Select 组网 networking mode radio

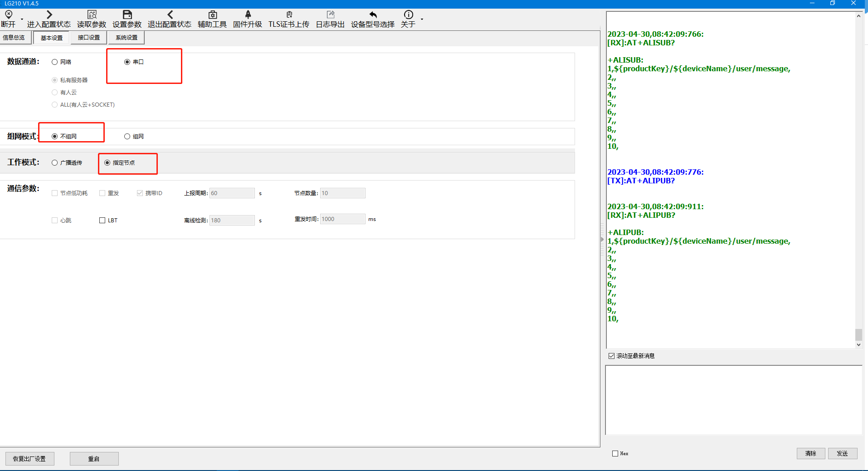coord(127,136)
